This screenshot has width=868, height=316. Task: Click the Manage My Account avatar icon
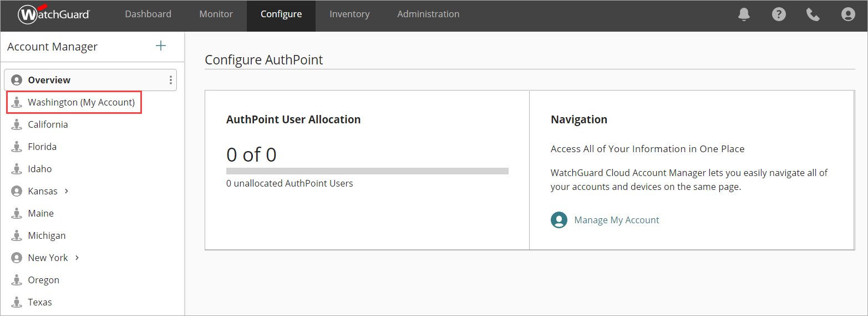point(559,220)
